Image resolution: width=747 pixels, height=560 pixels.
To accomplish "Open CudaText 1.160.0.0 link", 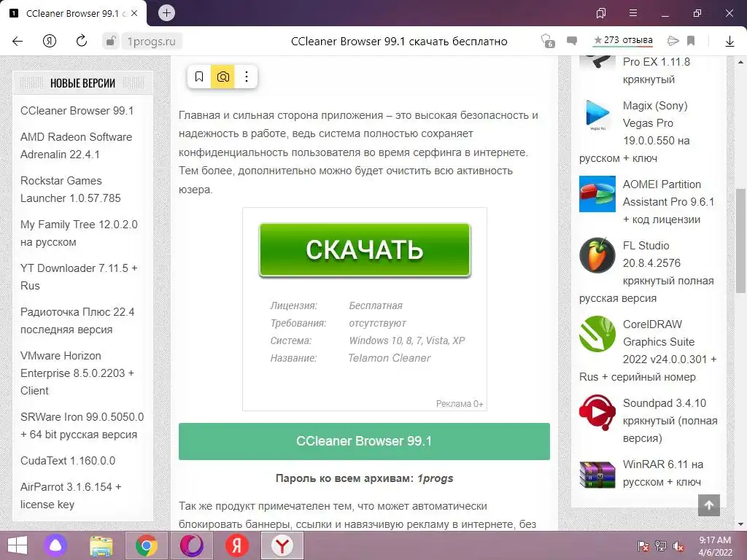I will pos(68,461).
